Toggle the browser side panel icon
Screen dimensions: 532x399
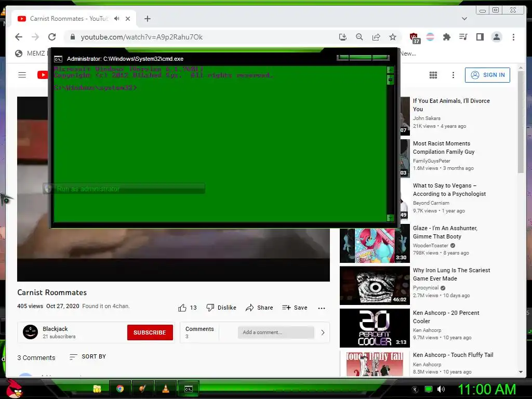point(480,37)
